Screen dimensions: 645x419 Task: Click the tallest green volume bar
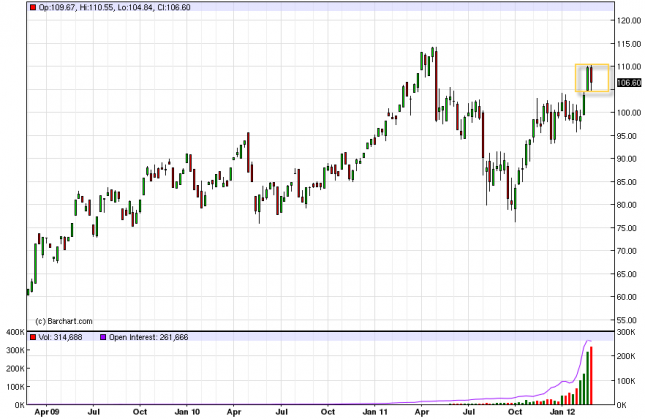[x=587, y=378]
